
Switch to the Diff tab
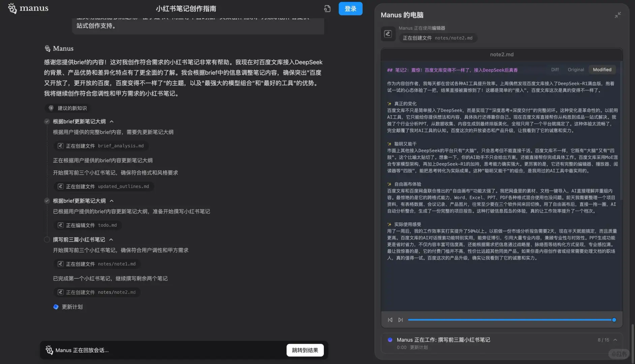coord(554,69)
